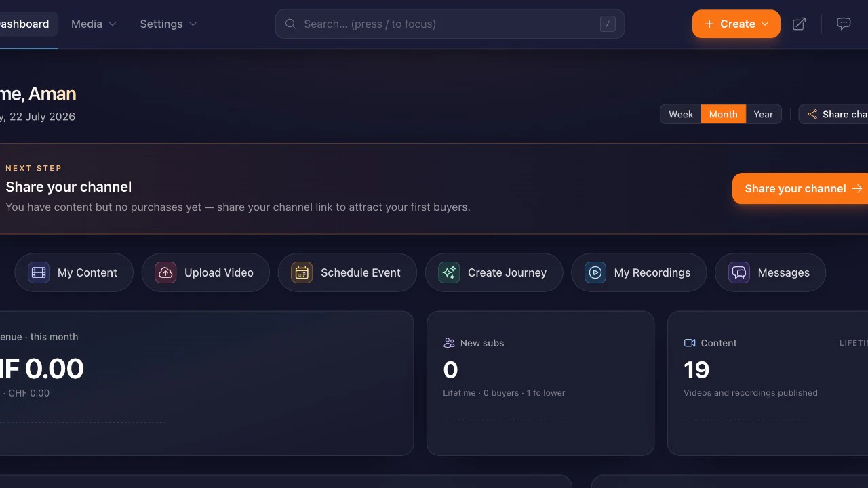Select the Month time range
Screen dimensions: 868x488
pos(724,114)
